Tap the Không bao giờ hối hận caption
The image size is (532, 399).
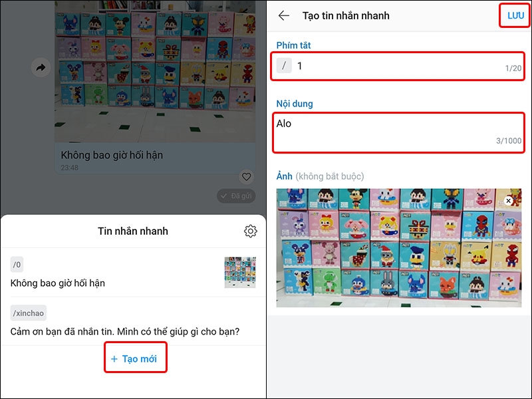click(x=112, y=155)
